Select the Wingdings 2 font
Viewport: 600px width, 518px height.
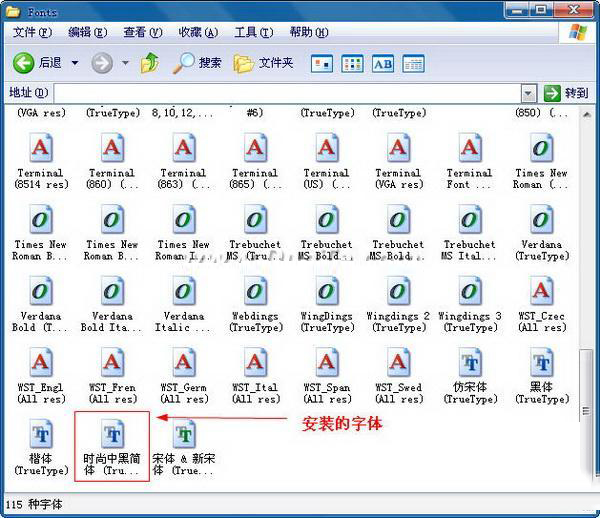click(398, 305)
